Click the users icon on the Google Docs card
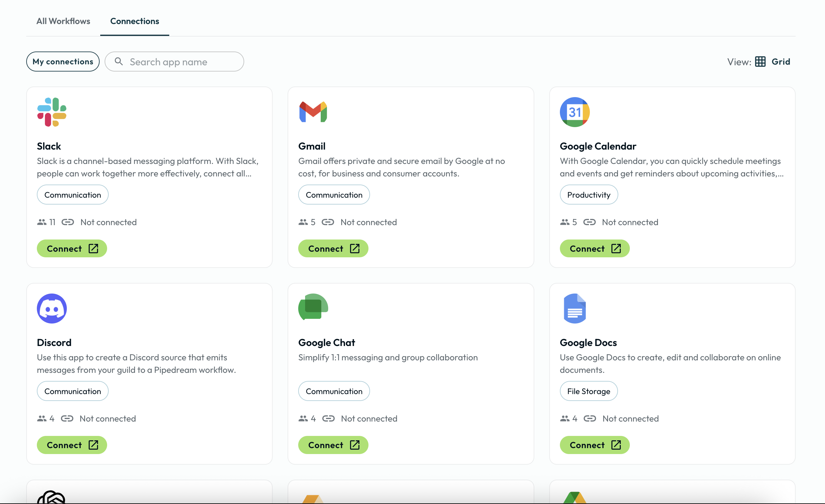Screen dimensions: 825x504 click(565, 418)
